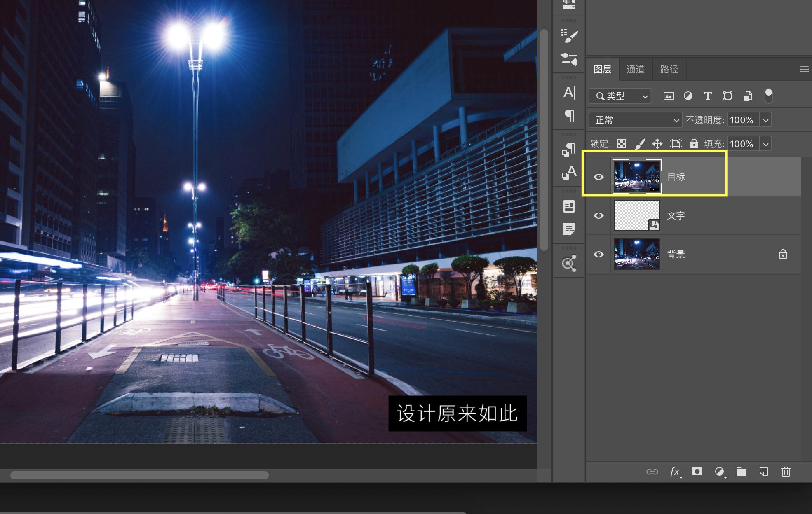This screenshot has width=812, height=514.
Task: Click the Create new layer icon
Action: 764,472
